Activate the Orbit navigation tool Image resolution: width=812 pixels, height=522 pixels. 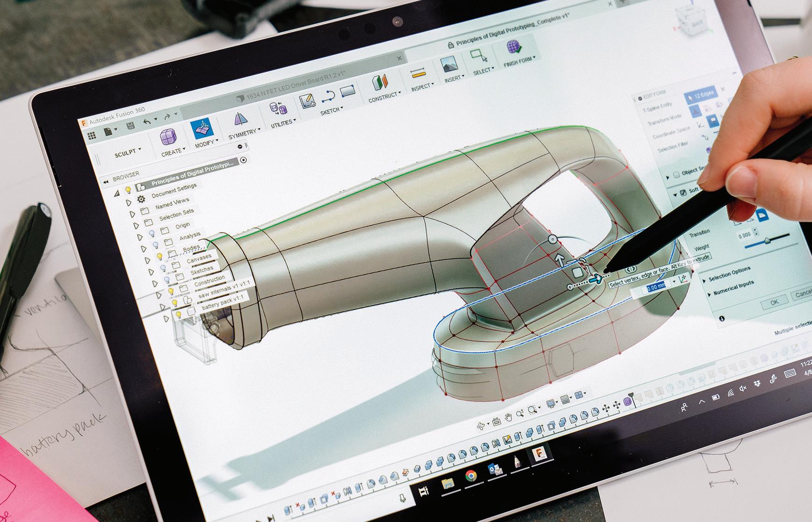pyautogui.click(x=481, y=425)
